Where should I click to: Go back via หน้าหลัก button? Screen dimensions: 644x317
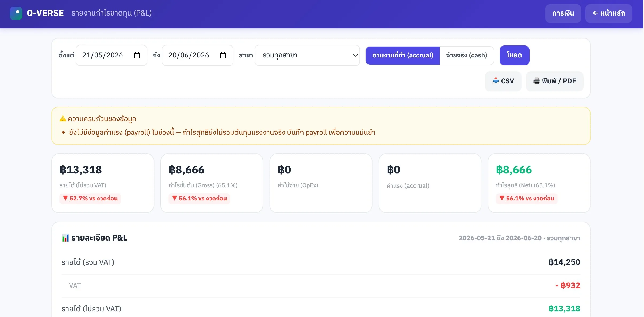tap(609, 13)
